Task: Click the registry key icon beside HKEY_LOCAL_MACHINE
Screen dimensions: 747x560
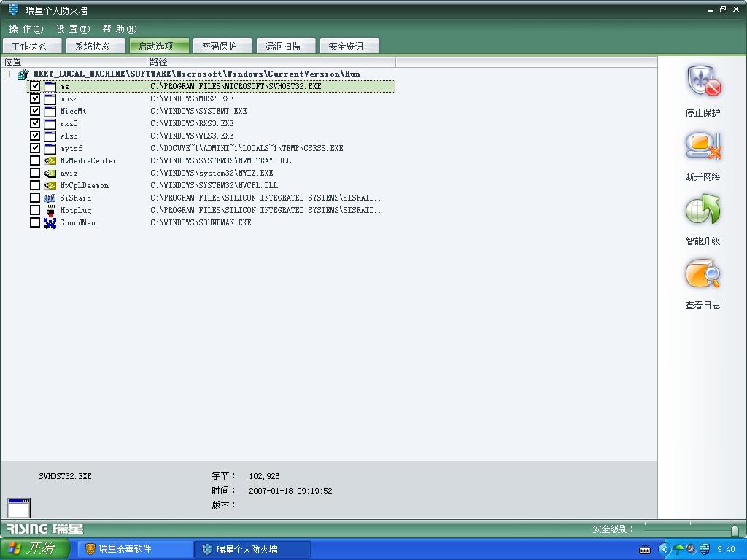Action: (23, 74)
